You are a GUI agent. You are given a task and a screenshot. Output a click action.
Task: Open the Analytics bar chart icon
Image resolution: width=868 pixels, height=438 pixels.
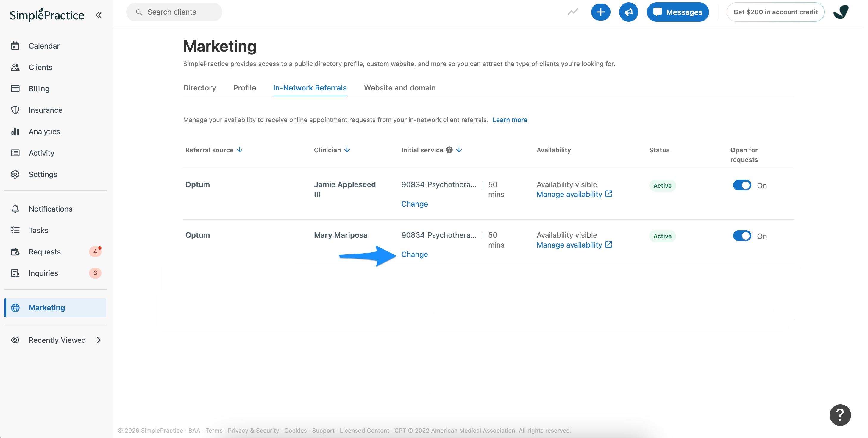pos(15,132)
